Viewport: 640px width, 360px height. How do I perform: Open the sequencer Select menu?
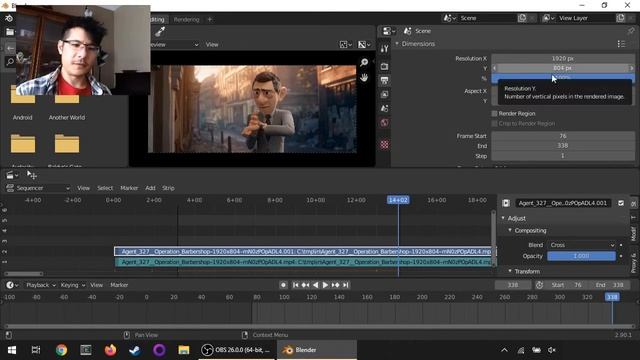coord(105,188)
